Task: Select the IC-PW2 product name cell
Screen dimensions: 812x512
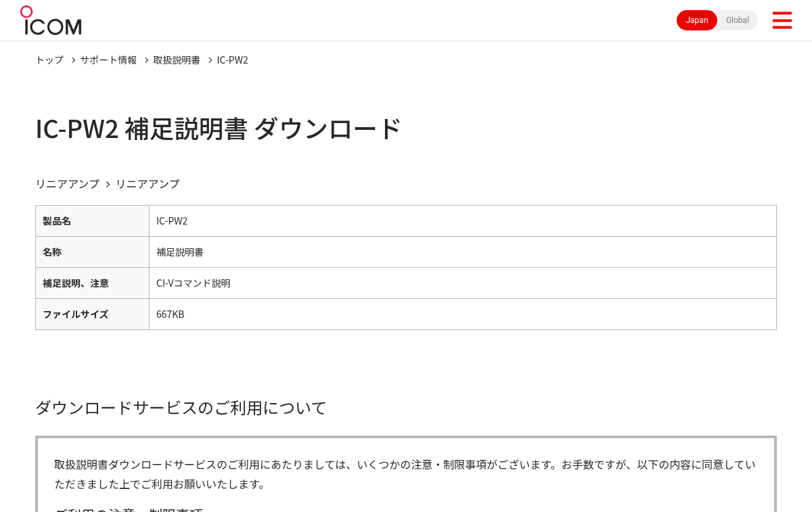Action: [x=463, y=221]
